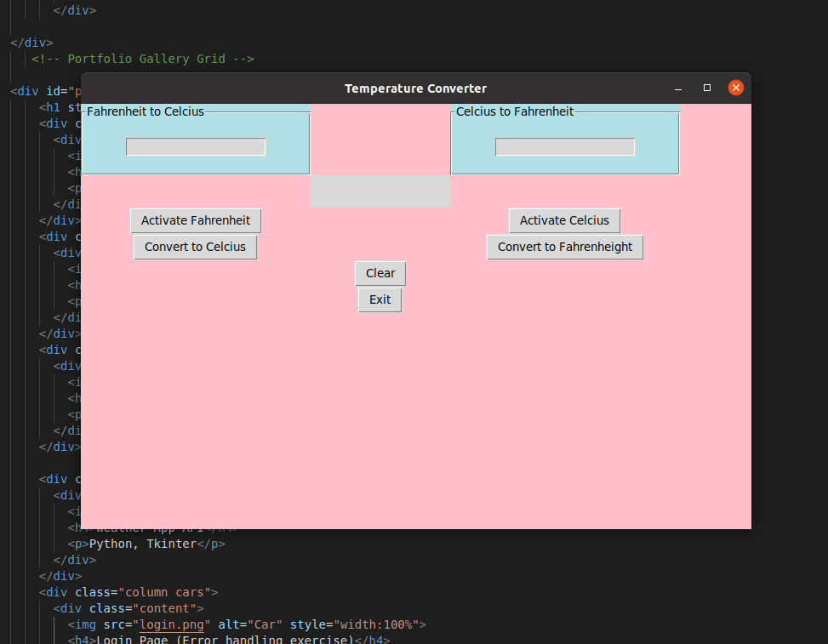This screenshot has width=828, height=644.
Task: Click Convert to Celcius button
Action: point(196,247)
